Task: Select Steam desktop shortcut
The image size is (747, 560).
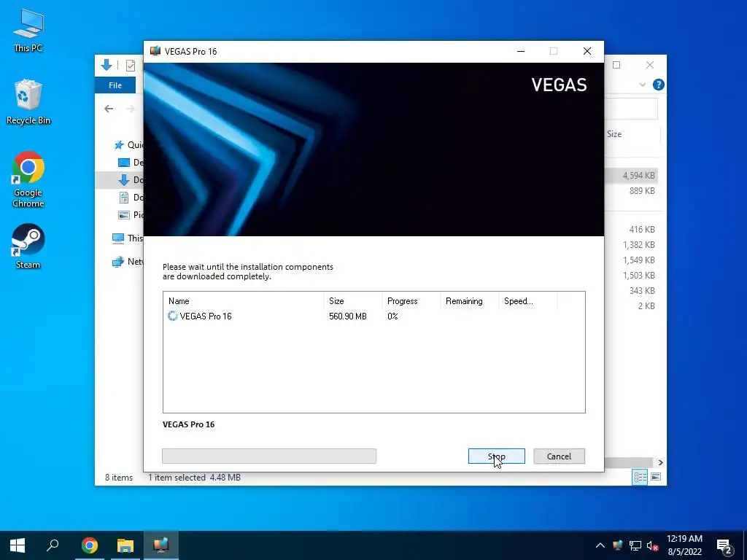Action: coord(28,246)
